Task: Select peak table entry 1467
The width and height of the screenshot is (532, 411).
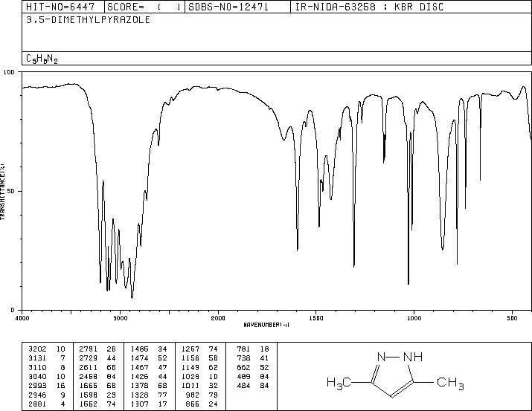Action: tap(139, 367)
